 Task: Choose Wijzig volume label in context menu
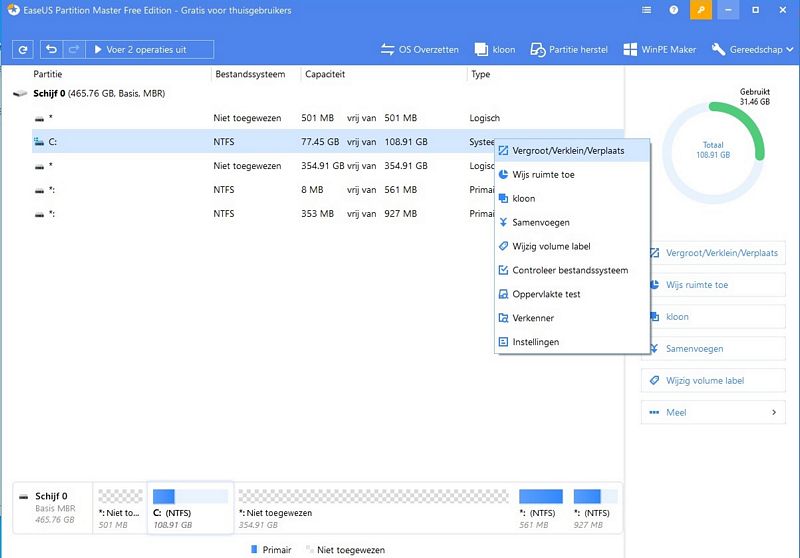572,246
